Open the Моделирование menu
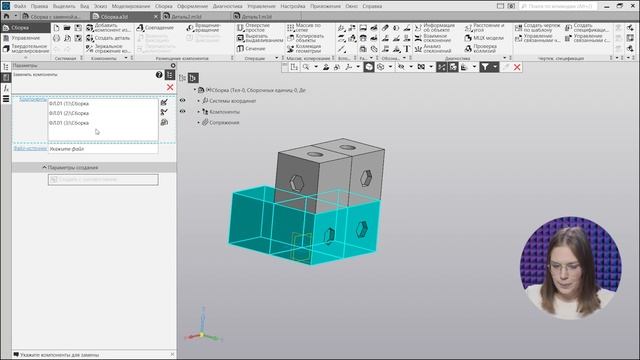The height and width of the screenshot is (360, 640). (131, 6)
